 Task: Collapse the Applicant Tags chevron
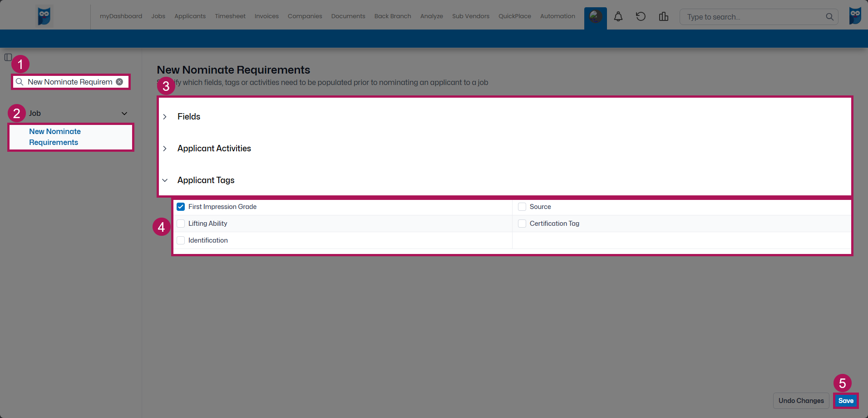click(x=165, y=180)
